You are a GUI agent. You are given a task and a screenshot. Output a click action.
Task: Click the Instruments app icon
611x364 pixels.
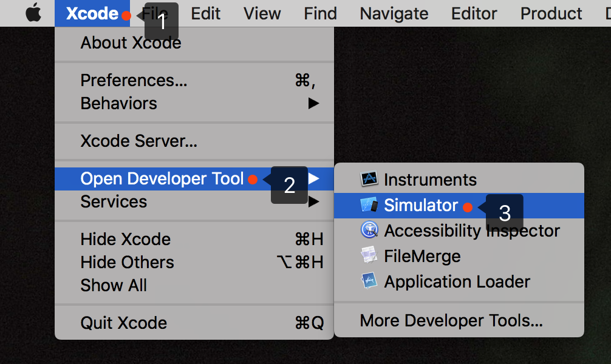click(x=369, y=180)
